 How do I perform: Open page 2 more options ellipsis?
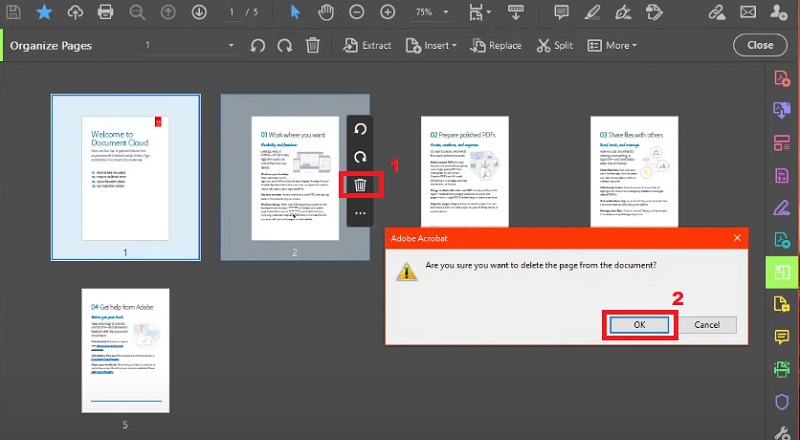[360, 213]
